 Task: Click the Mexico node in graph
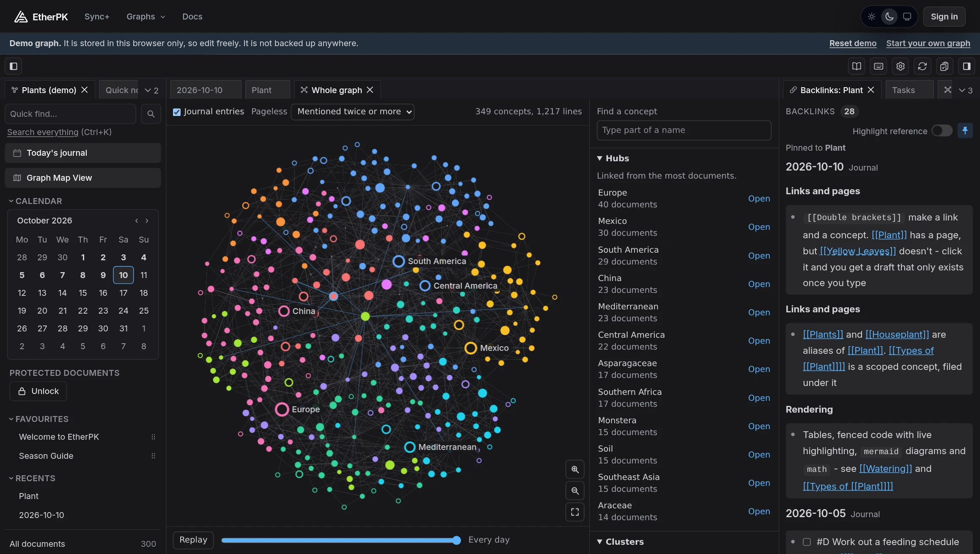[x=471, y=348]
